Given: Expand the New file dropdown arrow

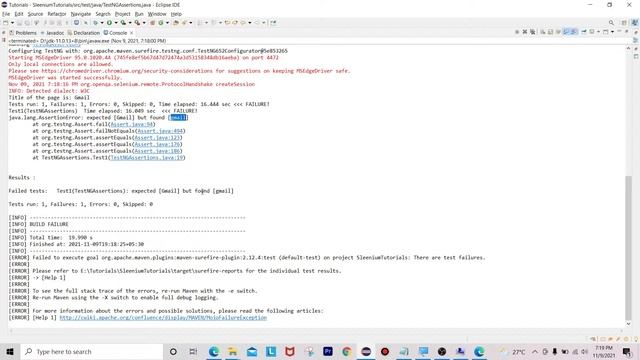Looking at the screenshot, I should pos(12,23).
